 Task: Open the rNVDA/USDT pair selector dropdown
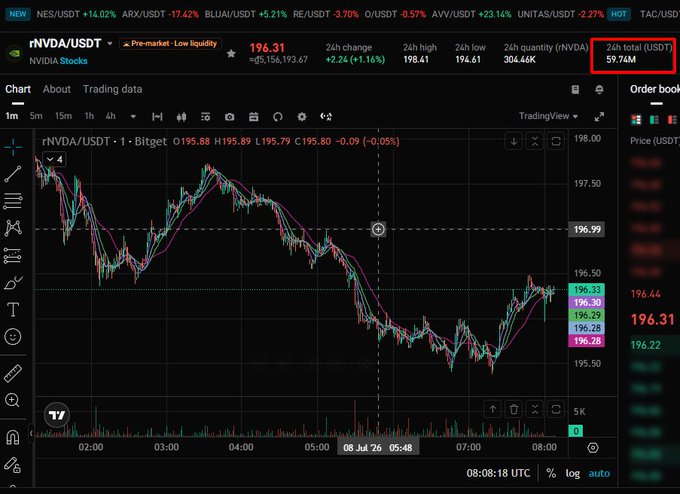110,44
